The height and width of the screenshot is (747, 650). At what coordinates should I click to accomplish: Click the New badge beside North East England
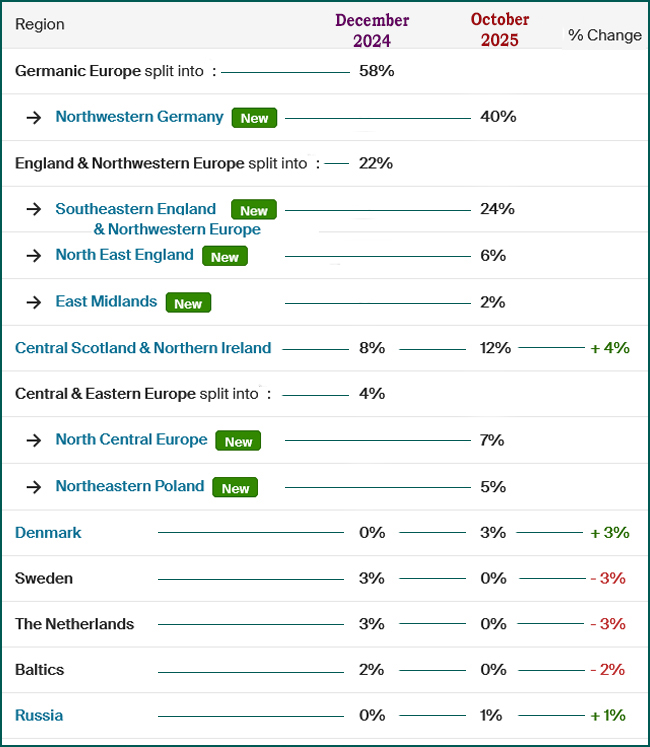point(225,257)
